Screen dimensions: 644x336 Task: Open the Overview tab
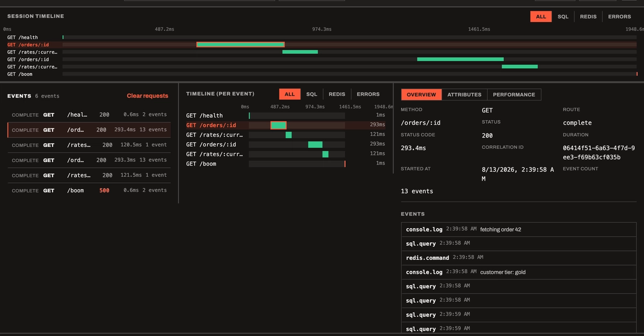point(421,94)
